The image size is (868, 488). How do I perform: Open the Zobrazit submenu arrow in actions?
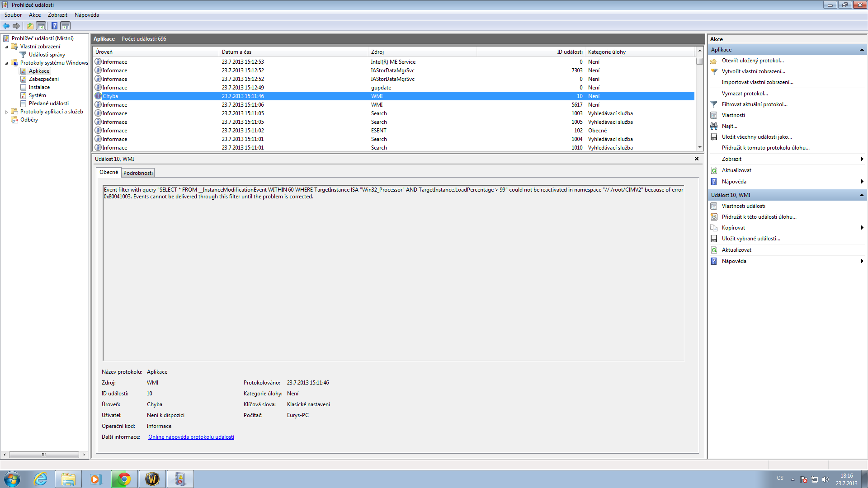[x=862, y=159]
